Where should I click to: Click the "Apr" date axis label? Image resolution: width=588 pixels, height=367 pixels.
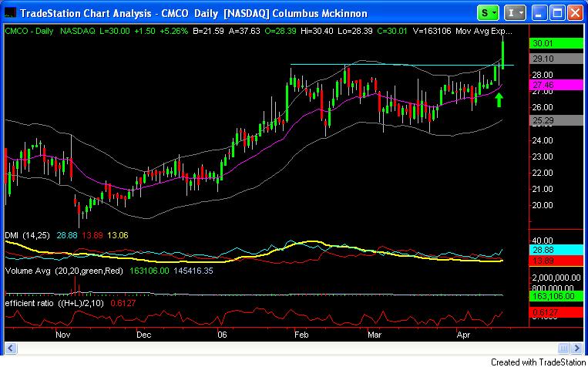click(x=462, y=335)
